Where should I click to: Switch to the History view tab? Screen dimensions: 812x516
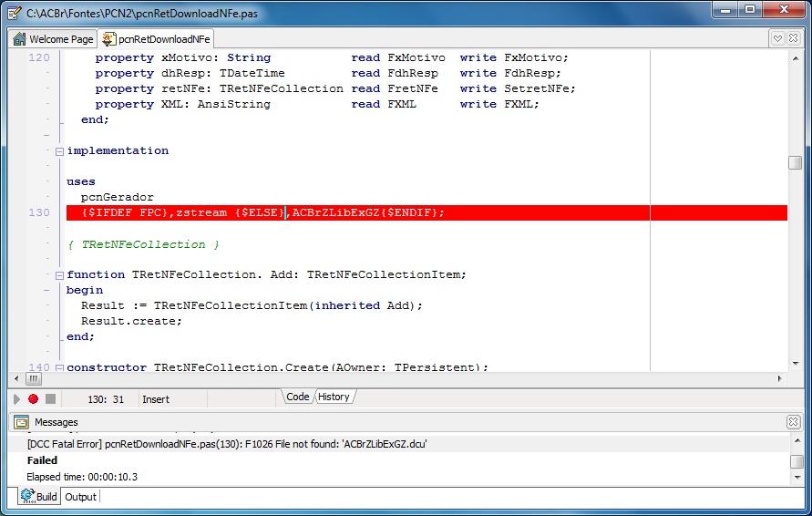click(334, 397)
